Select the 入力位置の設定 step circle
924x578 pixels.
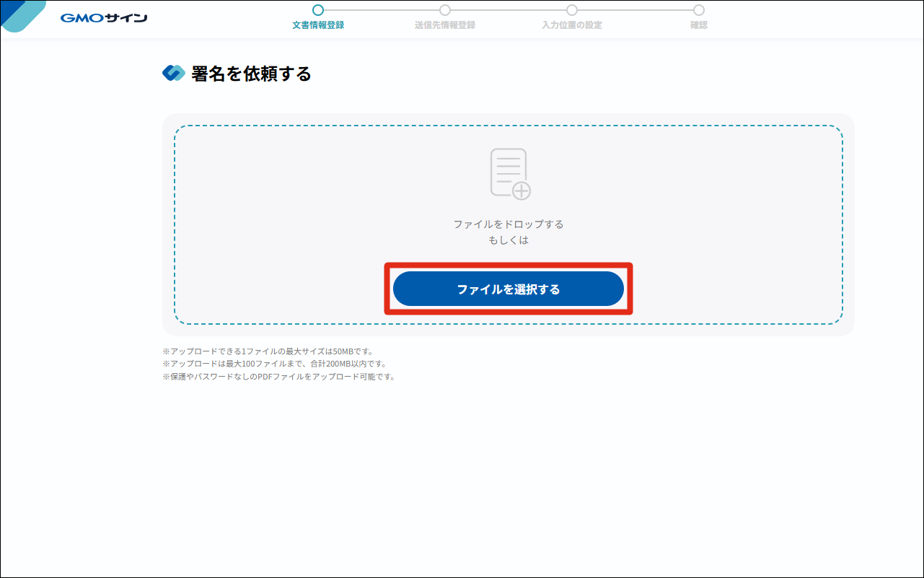572,10
